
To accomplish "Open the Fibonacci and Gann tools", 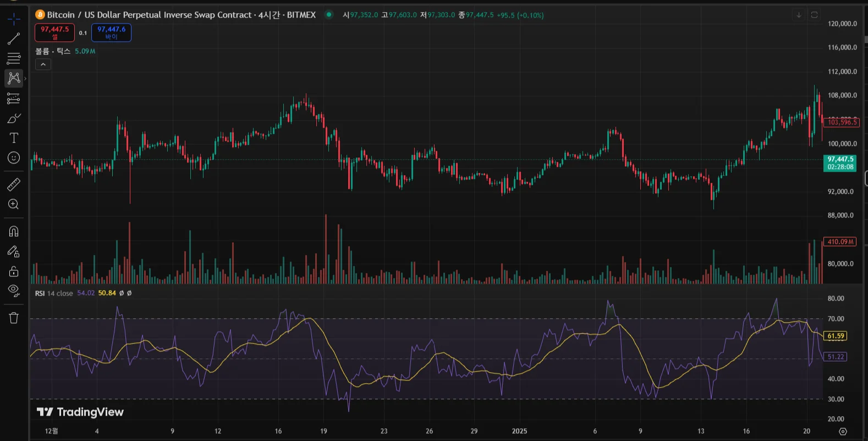I will pyautogui.click(x=14, y=58).
